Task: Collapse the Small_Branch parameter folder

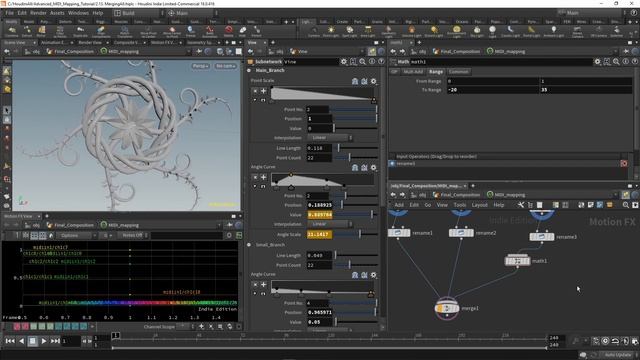Action: (x=249, y=245)
